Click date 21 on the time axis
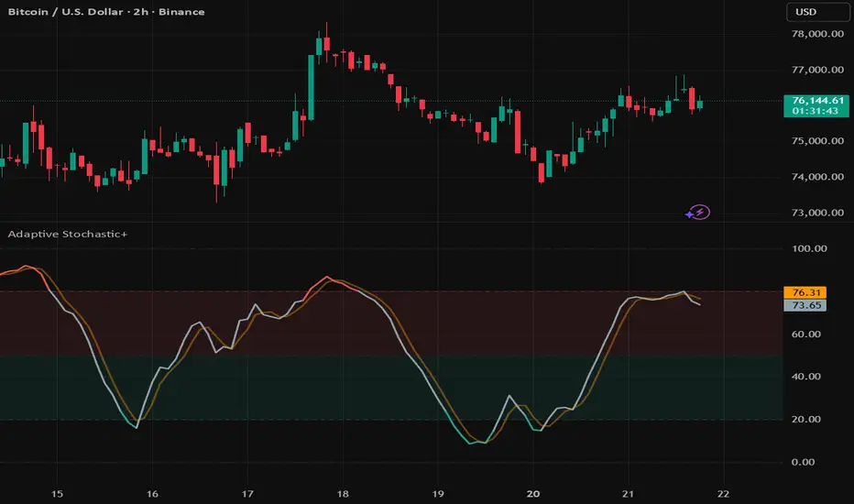854x504 pixels. (x=628, y=494)
